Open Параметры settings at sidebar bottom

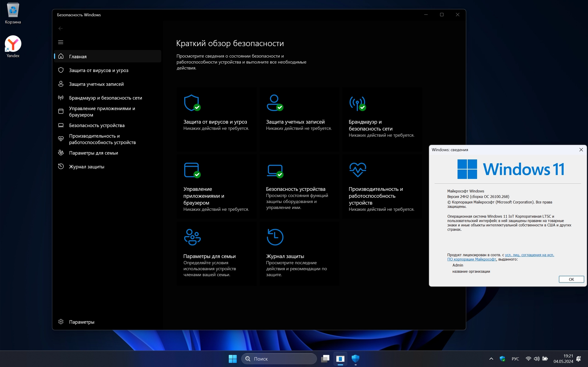tap(81, 322)
